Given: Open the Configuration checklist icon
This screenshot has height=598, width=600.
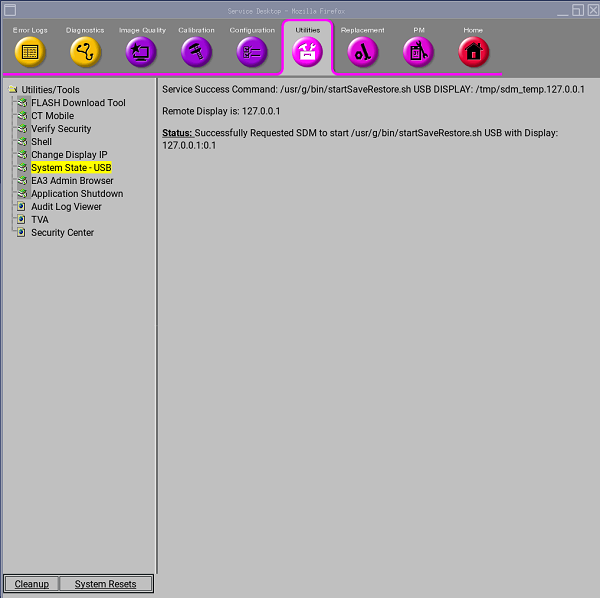Looking at the screenshot, I should pos(252,51).
